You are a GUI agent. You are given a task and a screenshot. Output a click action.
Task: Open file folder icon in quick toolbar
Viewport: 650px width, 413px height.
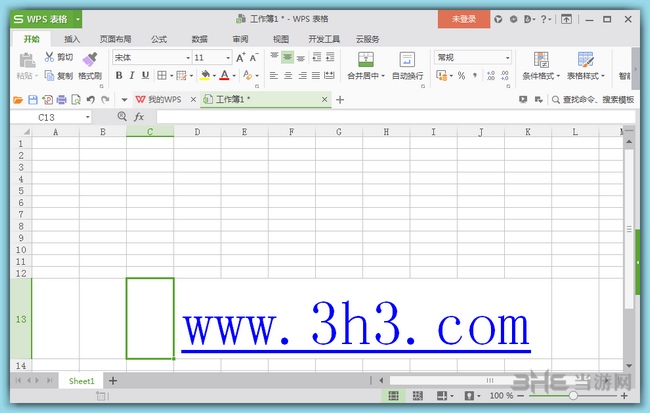(18, 100)
